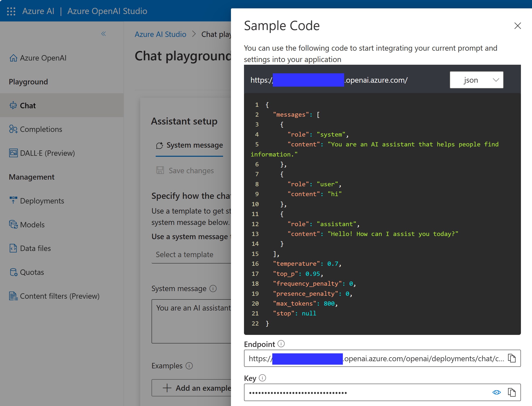Click the Endpoint info icon
This screenshot has height=406, width=532.
click(281, 344)
